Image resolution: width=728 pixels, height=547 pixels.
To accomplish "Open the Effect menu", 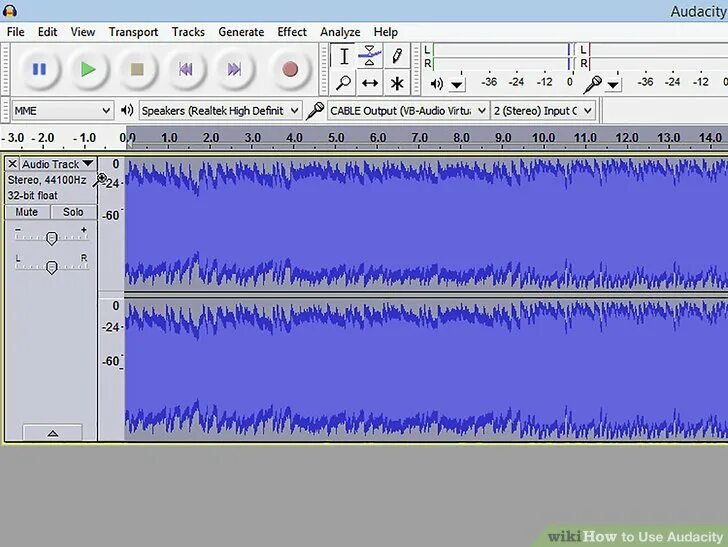I will coord(292,32).
